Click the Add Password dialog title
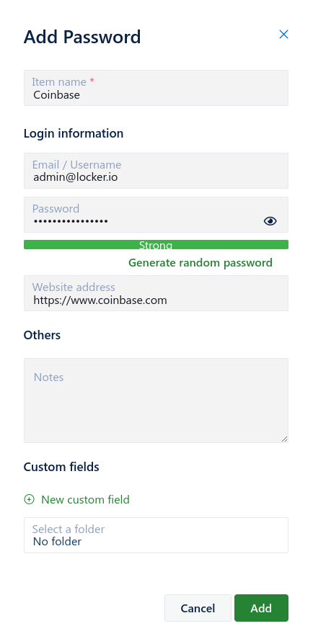The height and width of the screenshot is (644, 313). [x=82, y=37]
